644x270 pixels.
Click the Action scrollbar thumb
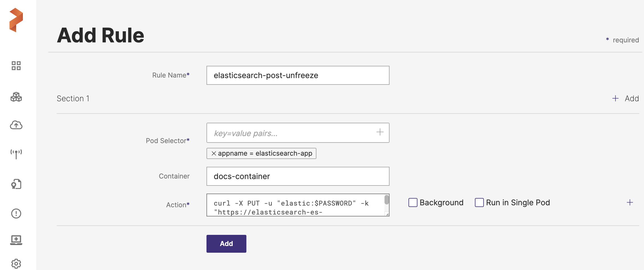(x=386, y=200)
